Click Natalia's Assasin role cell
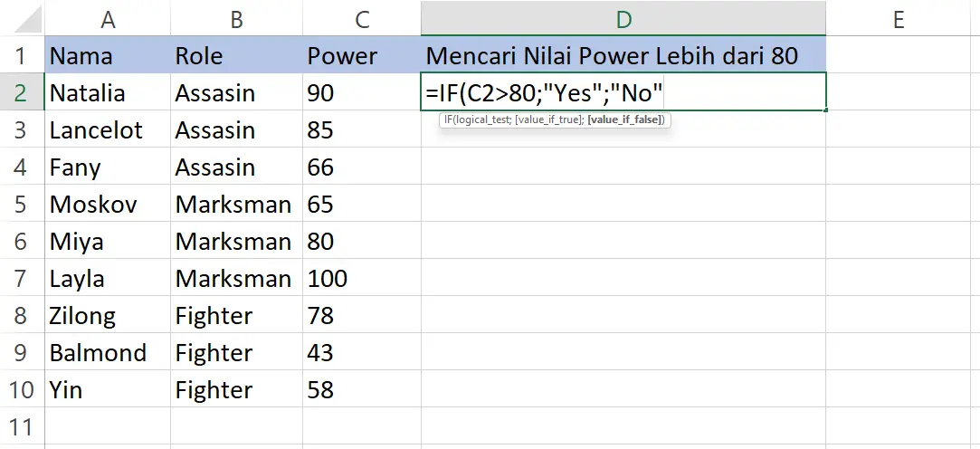The image size is (980, 449). click(236, 92)
